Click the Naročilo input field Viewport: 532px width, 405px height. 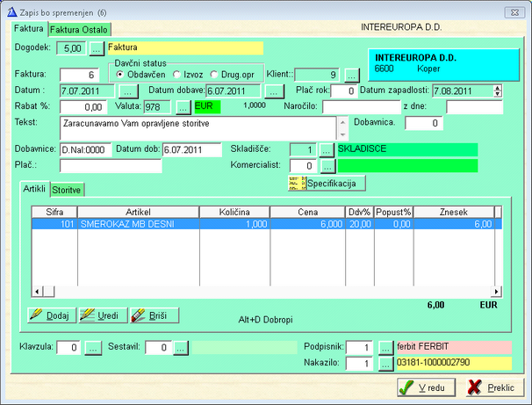(362, 107)
